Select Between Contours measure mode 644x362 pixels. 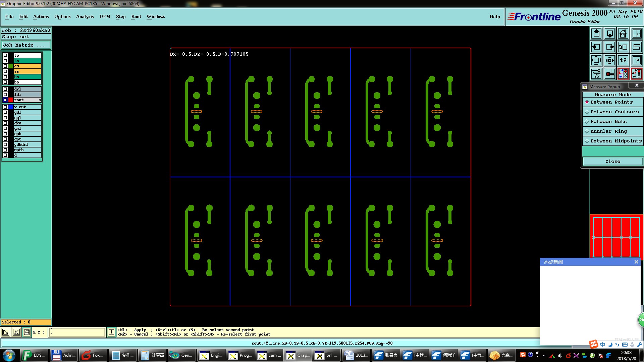click(x=612, y=112)
